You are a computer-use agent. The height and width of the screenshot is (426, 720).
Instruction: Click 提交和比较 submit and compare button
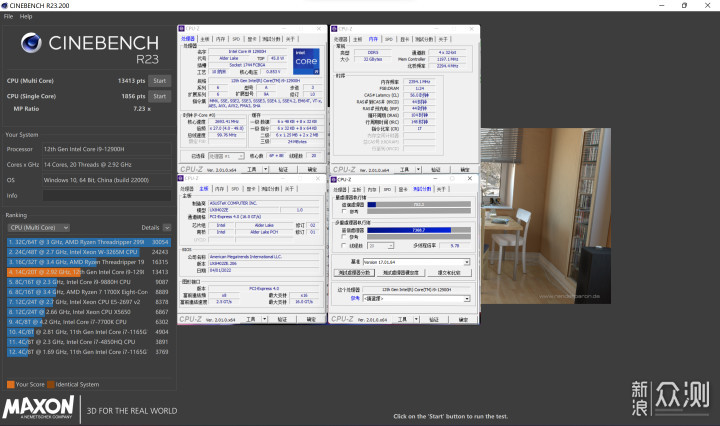pyautogui.click(x=449, y=273)
